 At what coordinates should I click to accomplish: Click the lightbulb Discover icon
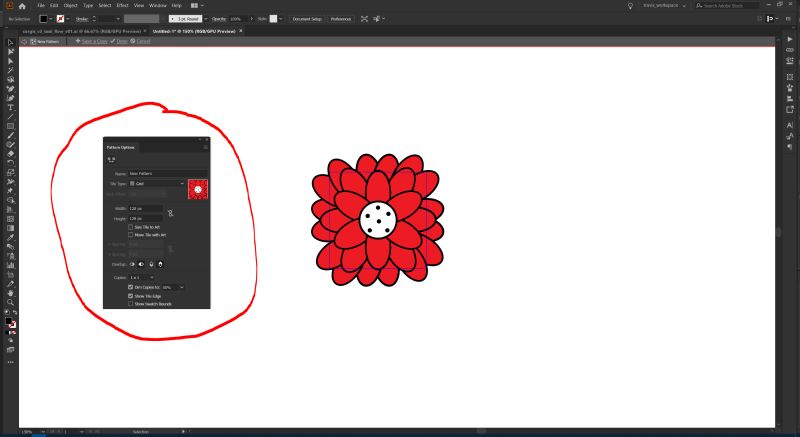(630, 6)
